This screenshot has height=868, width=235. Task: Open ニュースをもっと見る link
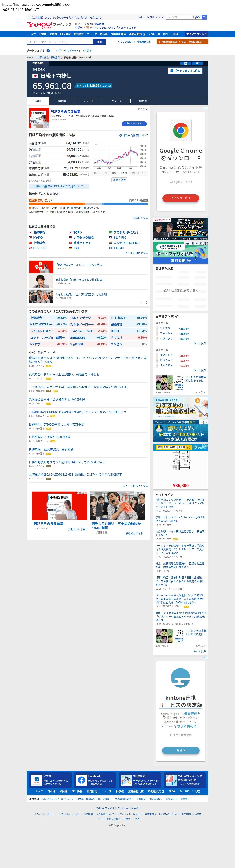[x=135, y=486]
